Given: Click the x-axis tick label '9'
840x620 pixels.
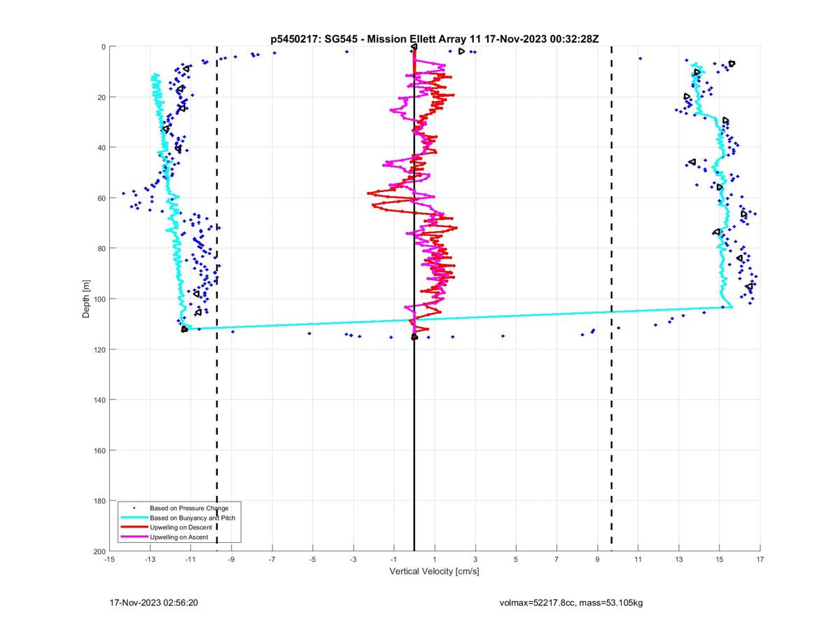Looking at the screenshot, I should (597, 559).
